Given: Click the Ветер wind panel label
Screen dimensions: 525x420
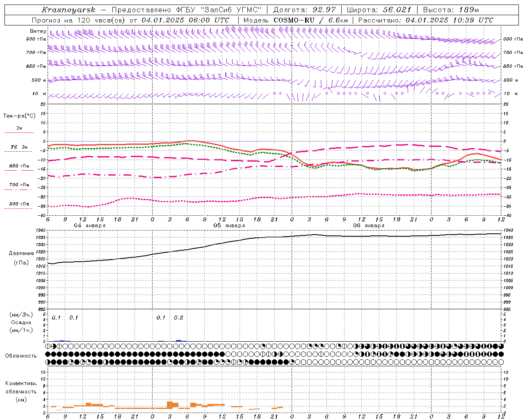Looking at the screenshot, I should coord(38,31).
